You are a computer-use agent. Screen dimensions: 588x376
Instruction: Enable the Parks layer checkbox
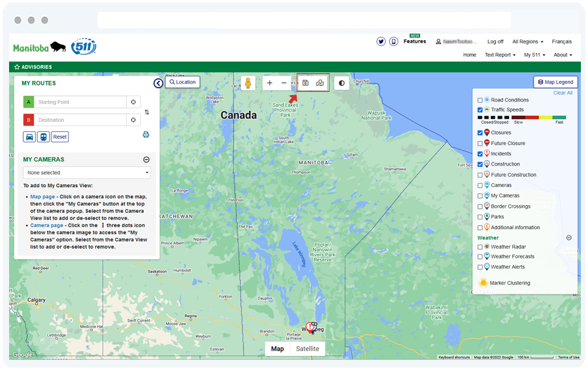[x=480, y=217]
